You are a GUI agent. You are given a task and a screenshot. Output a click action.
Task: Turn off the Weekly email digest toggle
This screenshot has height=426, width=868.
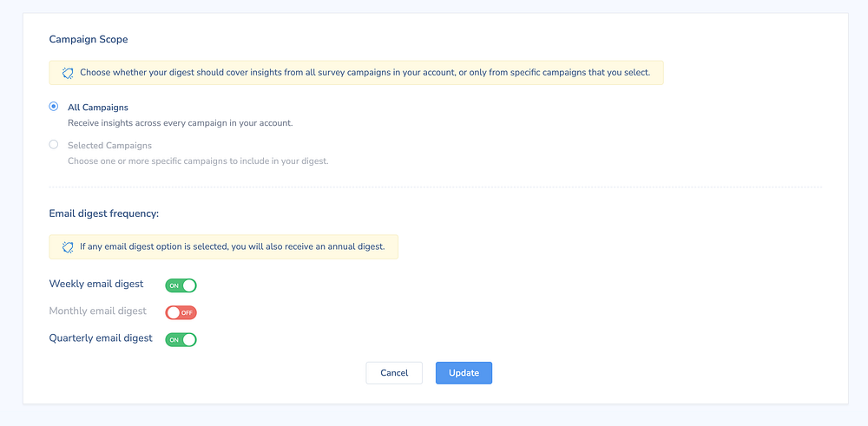[181, 285]
